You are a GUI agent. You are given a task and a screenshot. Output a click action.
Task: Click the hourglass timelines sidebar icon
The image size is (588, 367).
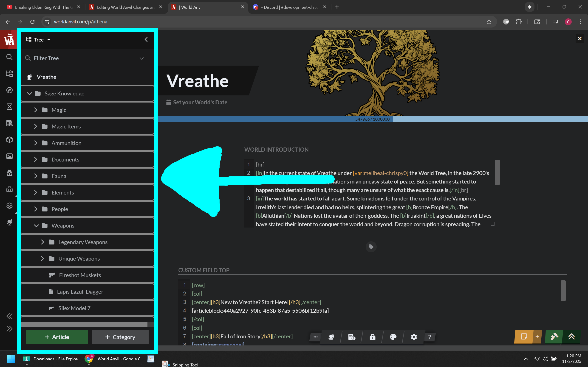9,107
